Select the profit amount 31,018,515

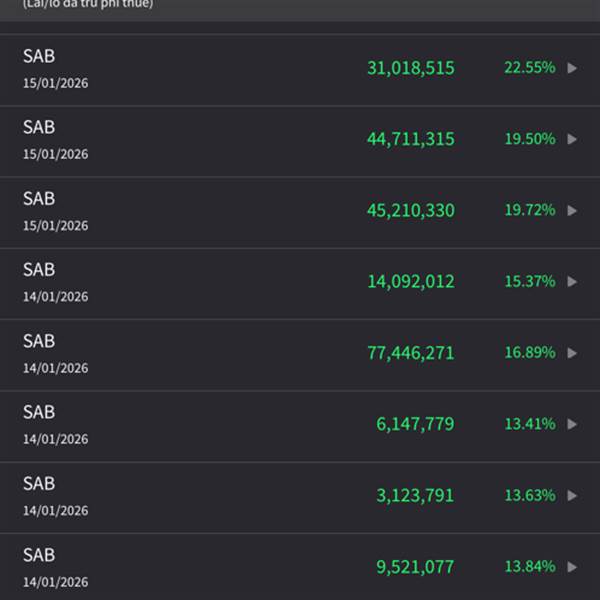pos(410,68)
